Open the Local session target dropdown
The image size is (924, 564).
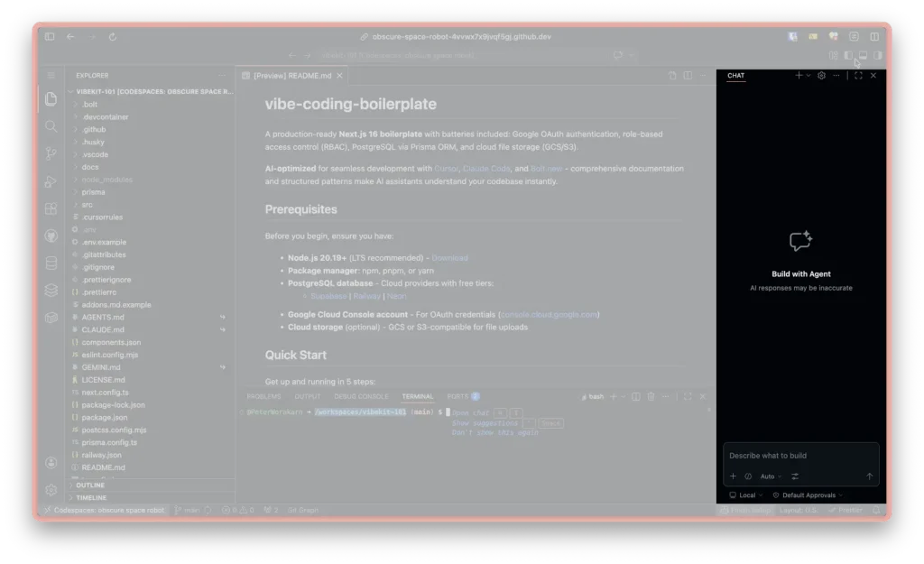[x=746, y=495]
